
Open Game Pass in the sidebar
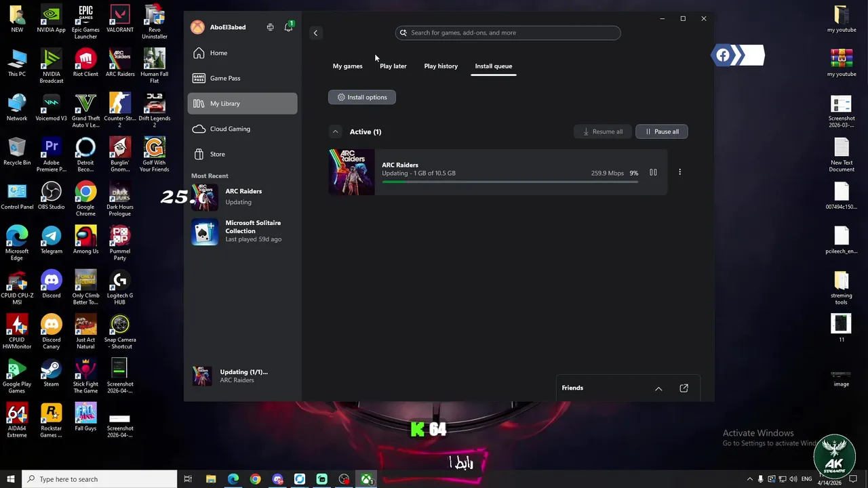pyautogui.click(x=242, y=78)
